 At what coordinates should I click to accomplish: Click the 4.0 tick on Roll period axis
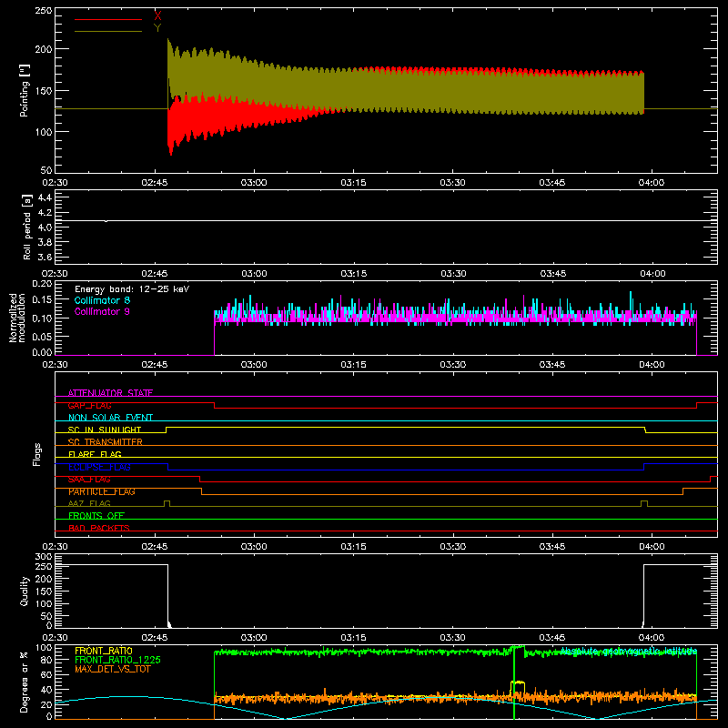45,227
